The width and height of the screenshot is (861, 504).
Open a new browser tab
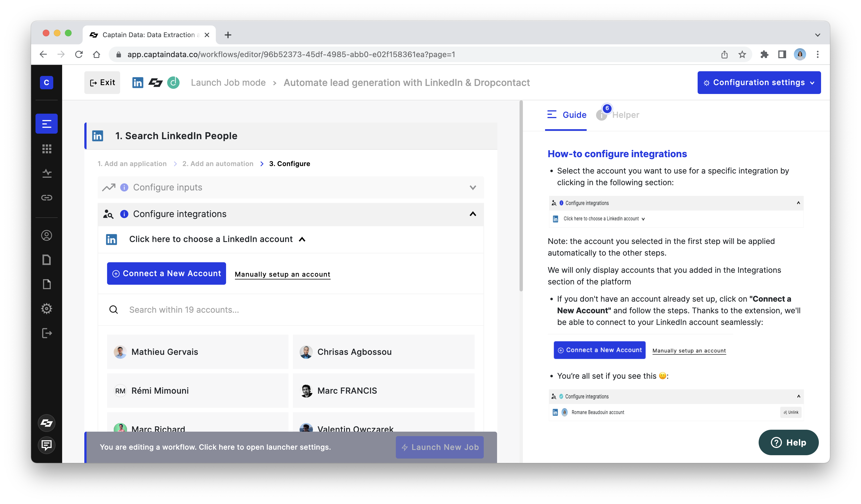point(228,35)
